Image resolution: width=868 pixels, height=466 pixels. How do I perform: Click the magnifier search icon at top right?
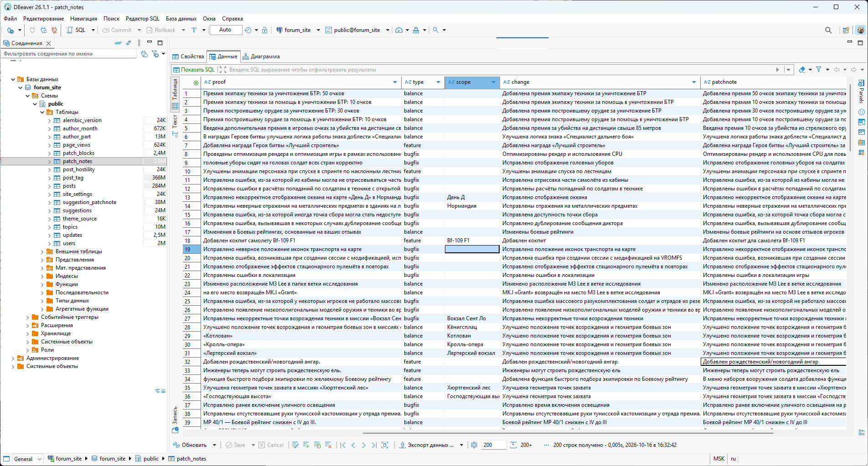coord(828,30)
